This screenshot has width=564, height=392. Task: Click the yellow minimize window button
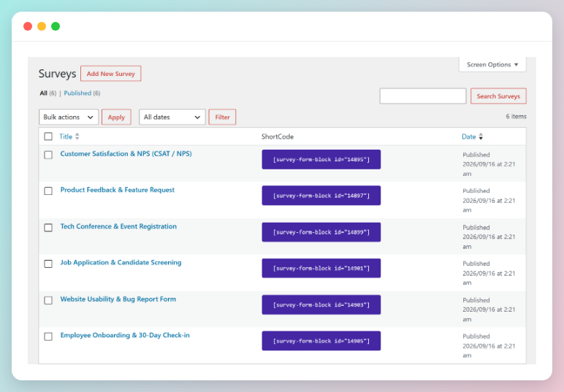tap(42, 26)
